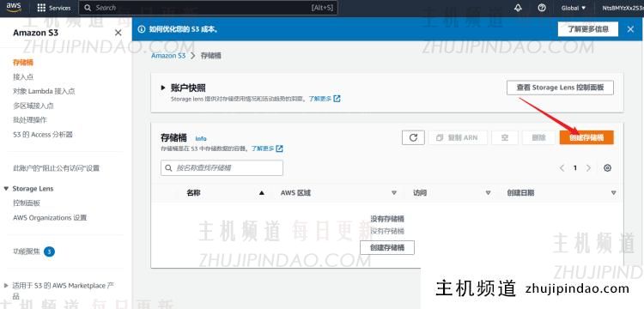
Task: Open 了解更多 link under 存储桶 heading
Action: pos(267,148)
